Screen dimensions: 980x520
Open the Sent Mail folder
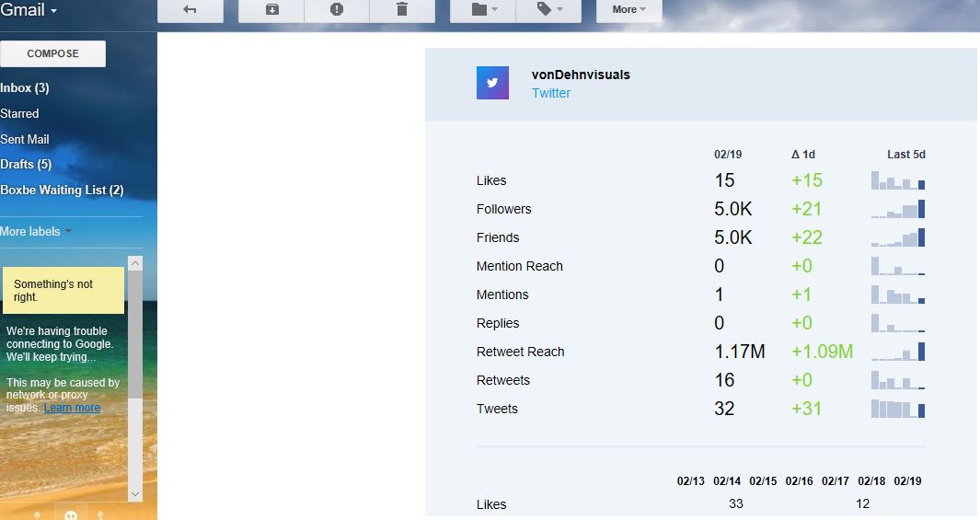click(25, 140)
